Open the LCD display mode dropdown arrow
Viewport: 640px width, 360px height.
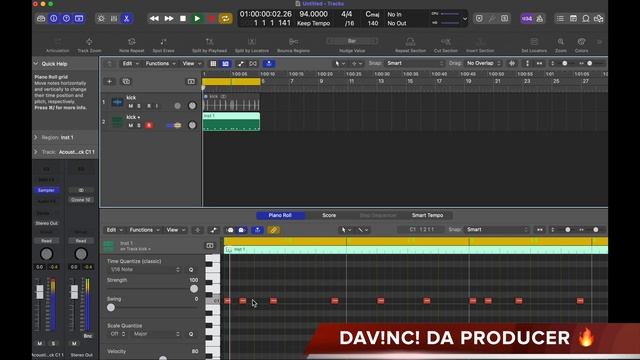[464, 19]
